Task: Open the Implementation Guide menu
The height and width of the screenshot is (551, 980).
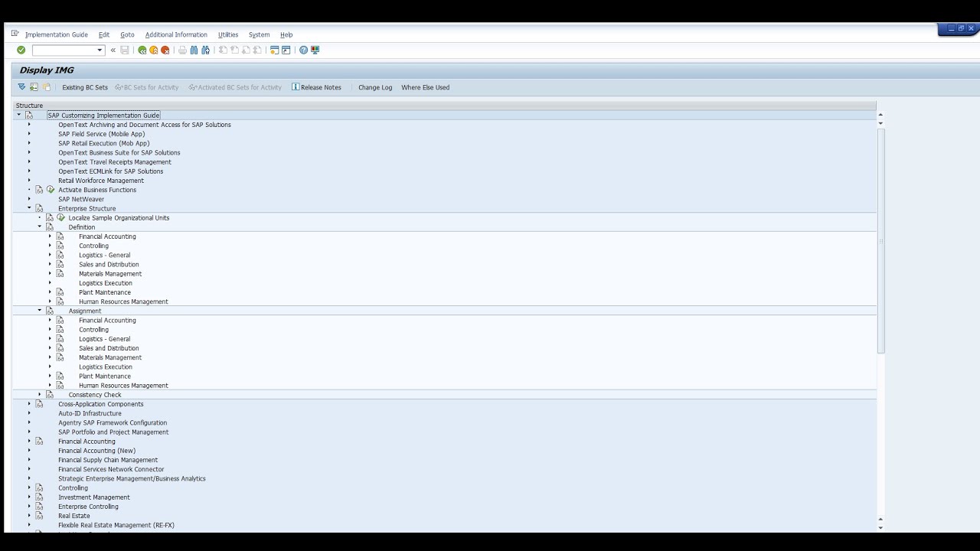Action: tap(56, 34)
